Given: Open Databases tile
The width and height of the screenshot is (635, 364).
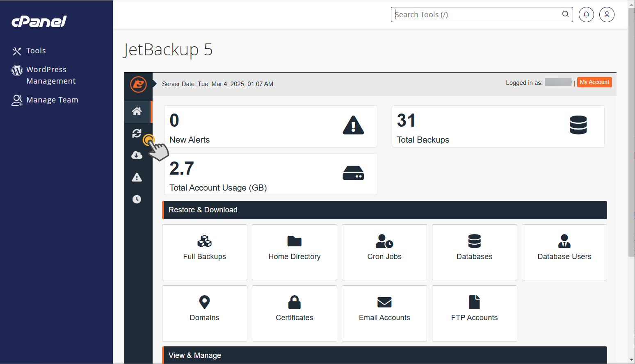Looking at the screenshot, I should click(x=475, y=252).
